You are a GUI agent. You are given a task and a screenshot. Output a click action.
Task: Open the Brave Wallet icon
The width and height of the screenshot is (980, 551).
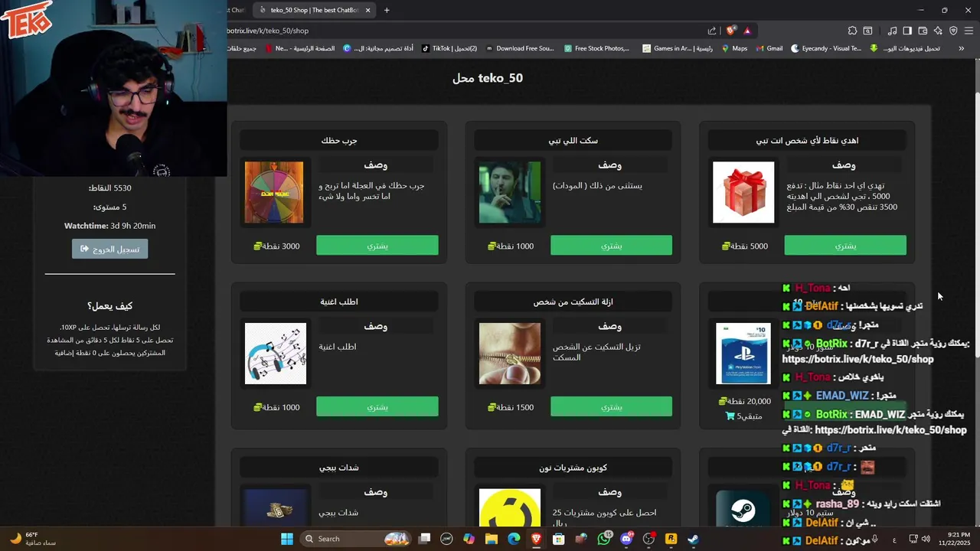923,31
